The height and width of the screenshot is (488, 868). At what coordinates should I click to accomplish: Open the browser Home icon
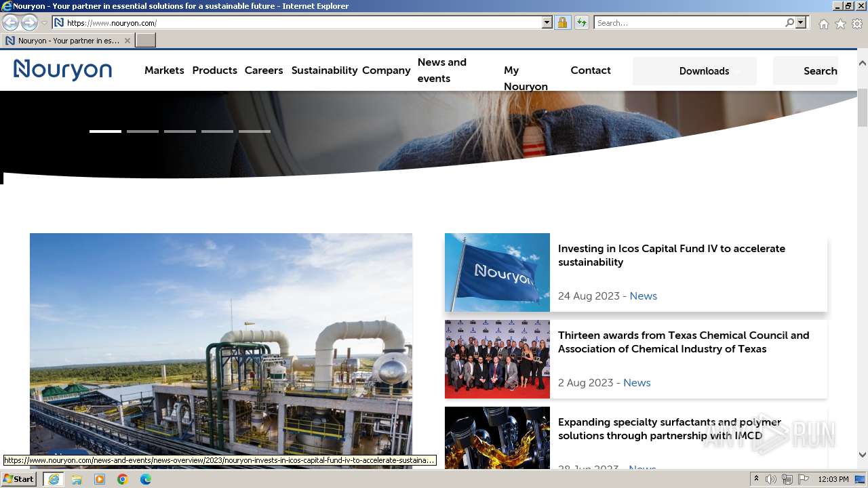coord(823,24)
